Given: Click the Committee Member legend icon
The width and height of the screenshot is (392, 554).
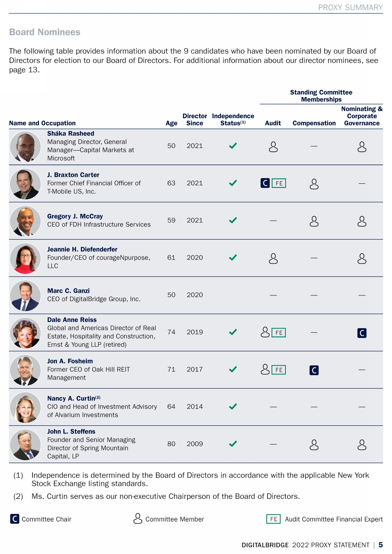Looking at the screenshot, I should tap(138, 519).
